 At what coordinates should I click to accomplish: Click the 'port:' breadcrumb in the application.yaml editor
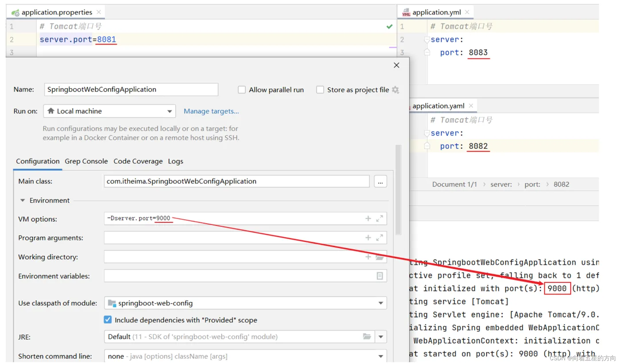click(532, 184)
